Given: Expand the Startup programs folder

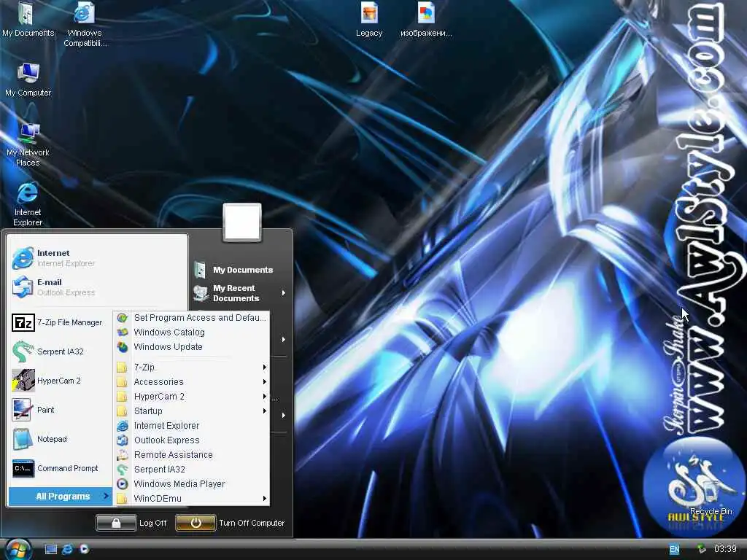Looking at the screenshot, I should pos(192,411).
